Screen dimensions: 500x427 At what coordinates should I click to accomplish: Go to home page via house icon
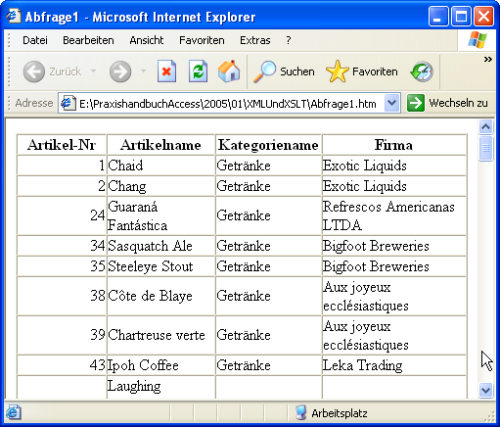[229, 71]
